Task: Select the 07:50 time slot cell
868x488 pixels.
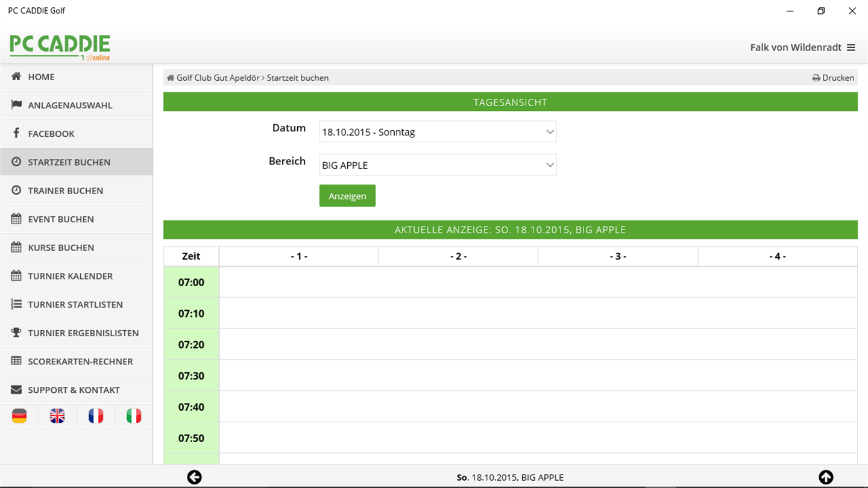Action: tap(191, 438)
